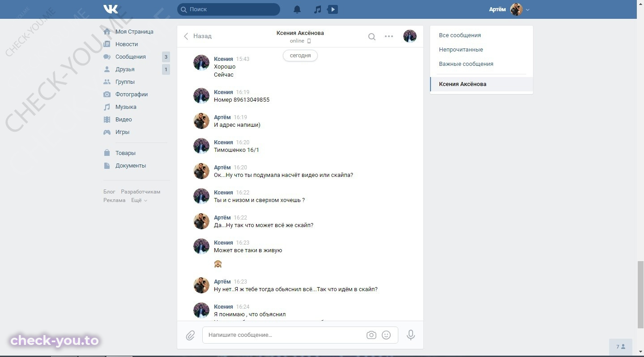The image size is (644, 357).
Task: Click the Музыка sidebar icon
Action: [107, 107]
